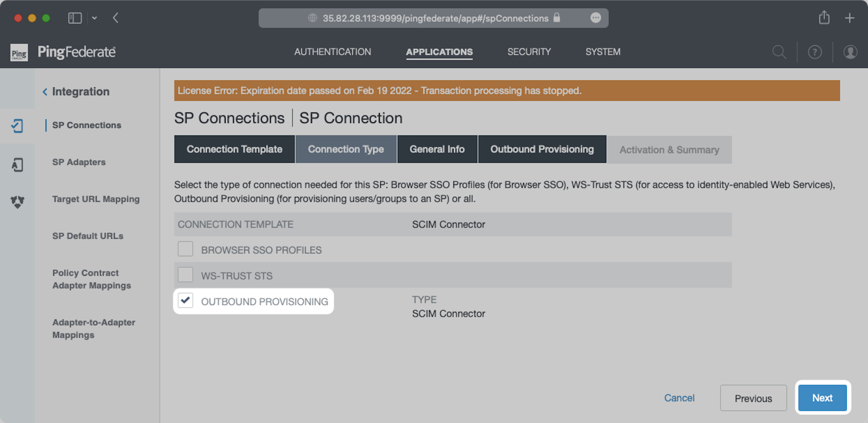Toggle the Safari sidebar panel icon

click(x=75, y=18)
